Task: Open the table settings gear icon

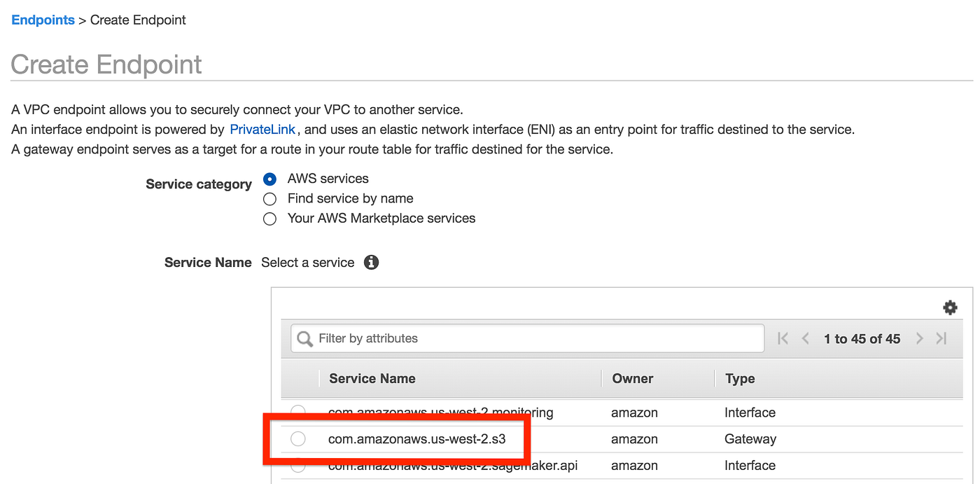Action: pos(950,307)
